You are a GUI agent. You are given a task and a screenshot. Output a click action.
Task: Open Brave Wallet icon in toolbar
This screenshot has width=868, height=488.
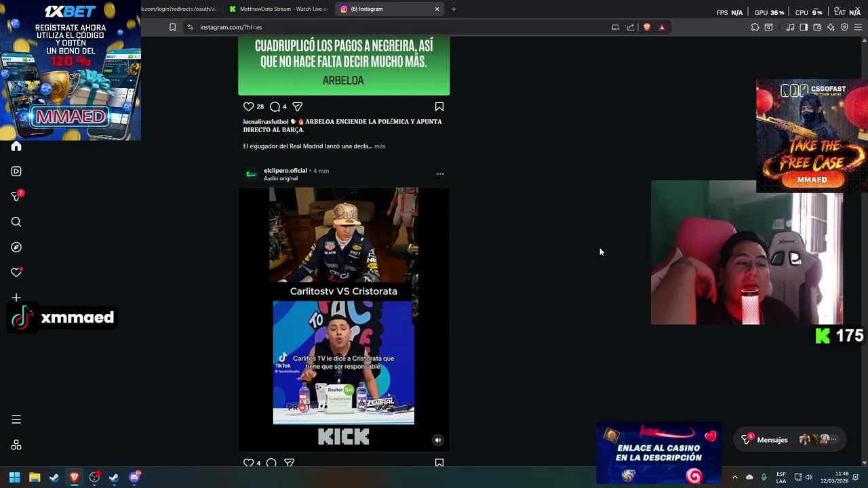(x=817, y=27)
